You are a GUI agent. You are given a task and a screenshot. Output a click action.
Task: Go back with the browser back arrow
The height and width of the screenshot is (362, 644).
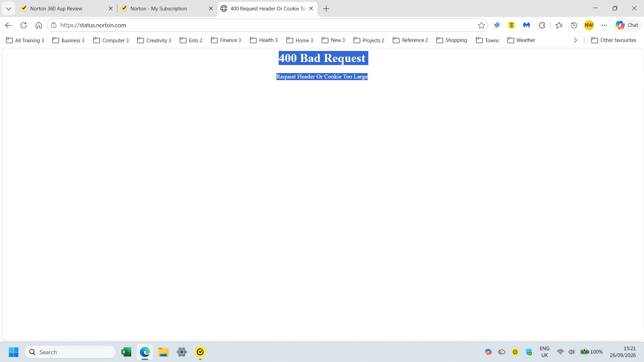pos(8,25)
